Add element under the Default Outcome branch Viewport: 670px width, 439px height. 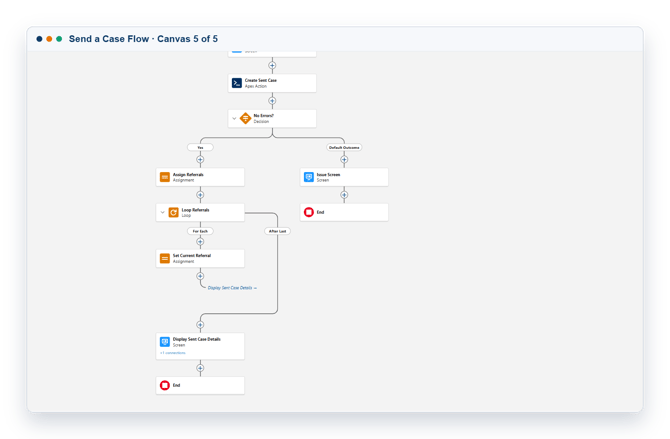(x=344, y=159)
